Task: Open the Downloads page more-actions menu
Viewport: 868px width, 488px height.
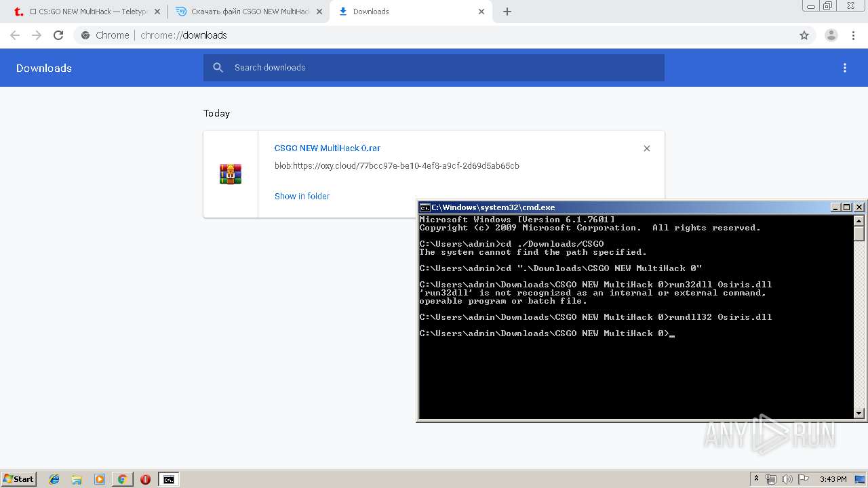Action: coord(845,68)
